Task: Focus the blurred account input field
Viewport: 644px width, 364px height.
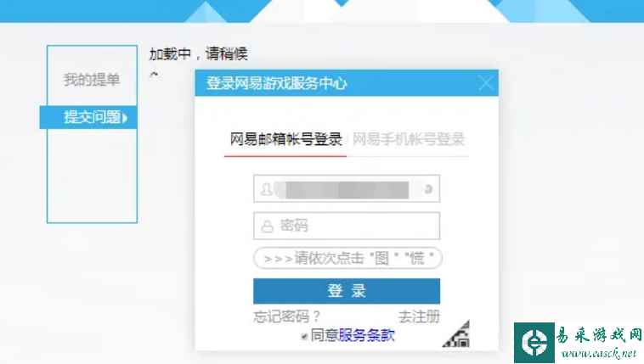Action: tap(347, 188)
